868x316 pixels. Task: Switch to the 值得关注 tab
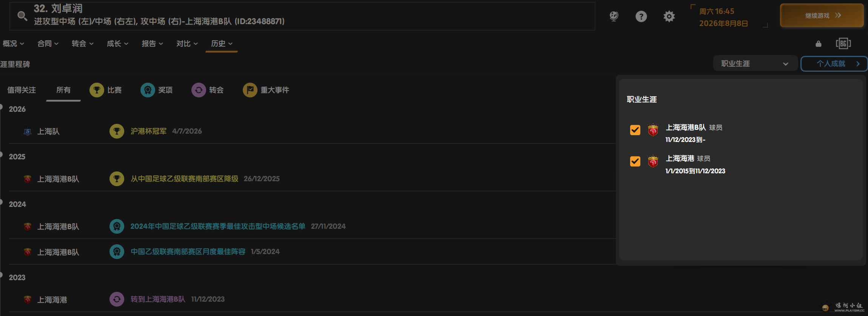pos(22,90)
